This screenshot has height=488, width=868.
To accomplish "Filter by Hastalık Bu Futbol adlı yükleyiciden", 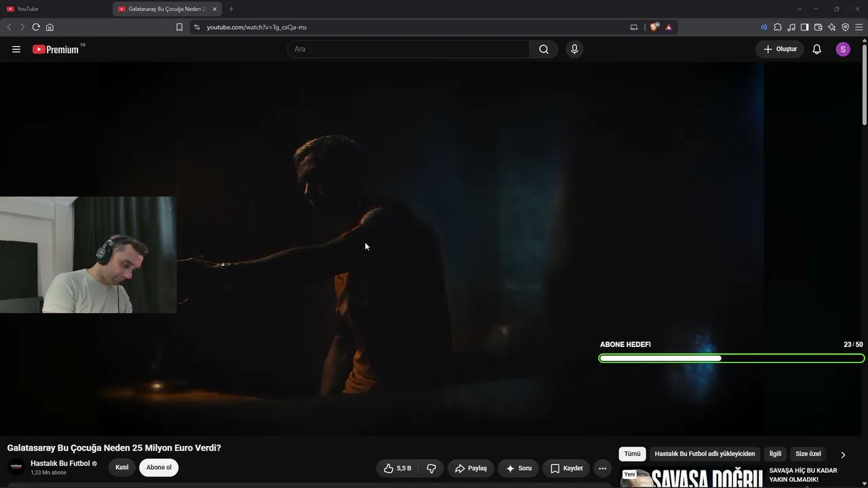I will click(x=705, y=454).
